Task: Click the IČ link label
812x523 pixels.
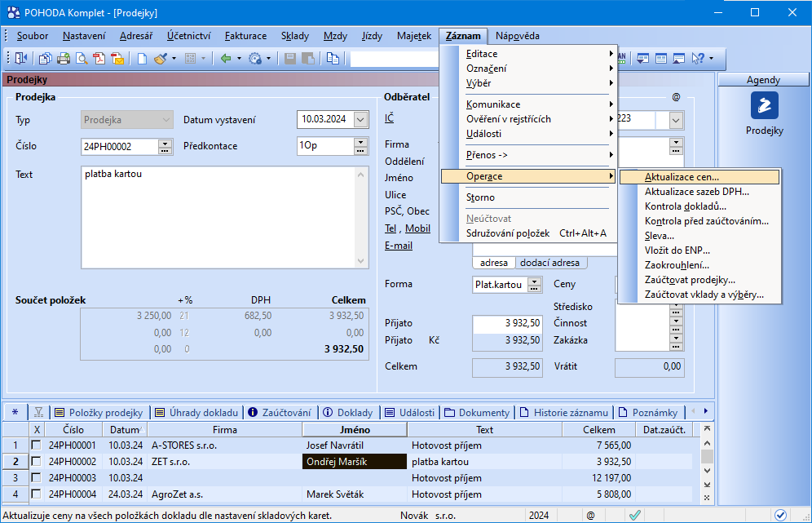Action: click(x=390, y=118)
